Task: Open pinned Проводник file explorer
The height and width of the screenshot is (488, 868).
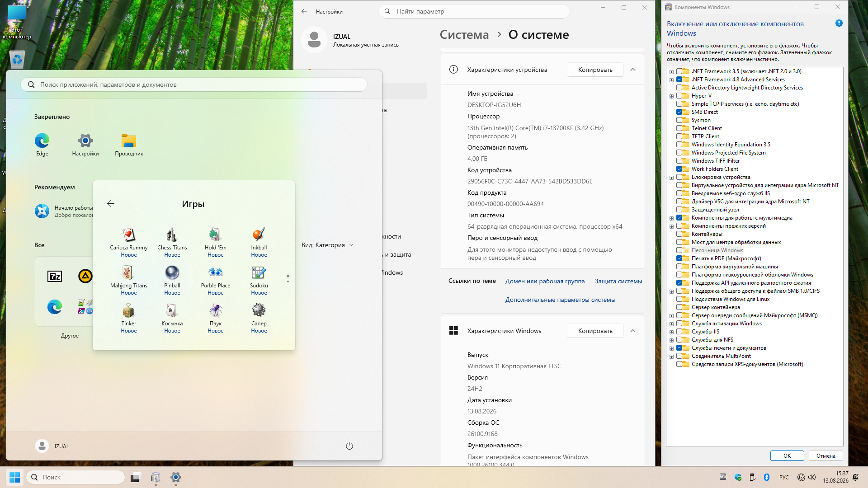Action: point(129,145)
